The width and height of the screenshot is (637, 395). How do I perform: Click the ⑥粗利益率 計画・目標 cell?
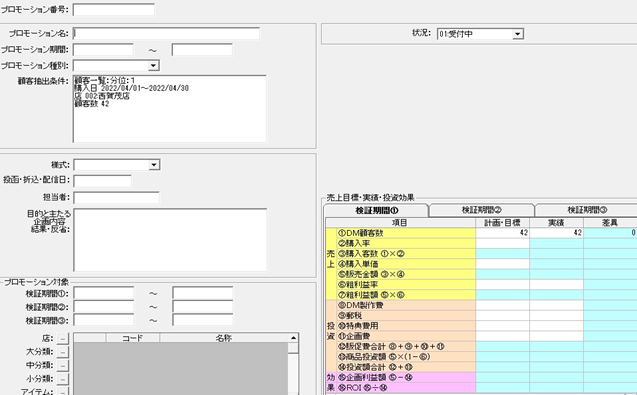(x=503, y=284)
